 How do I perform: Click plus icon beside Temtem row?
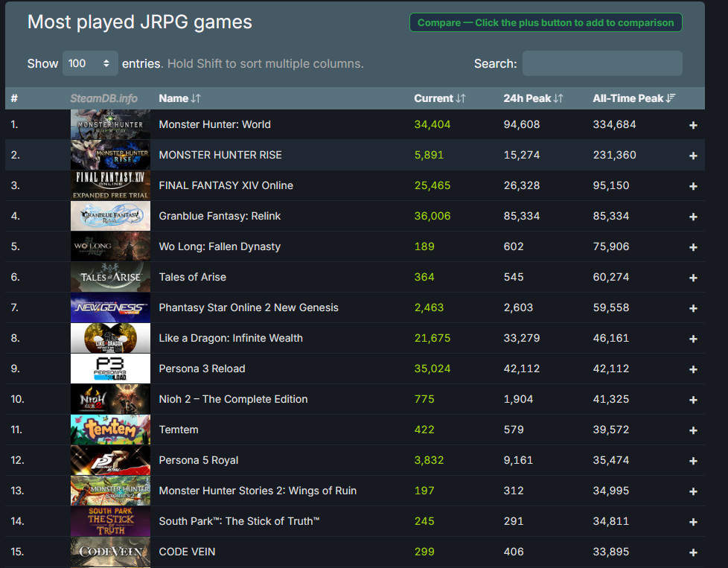coord(693,430)
